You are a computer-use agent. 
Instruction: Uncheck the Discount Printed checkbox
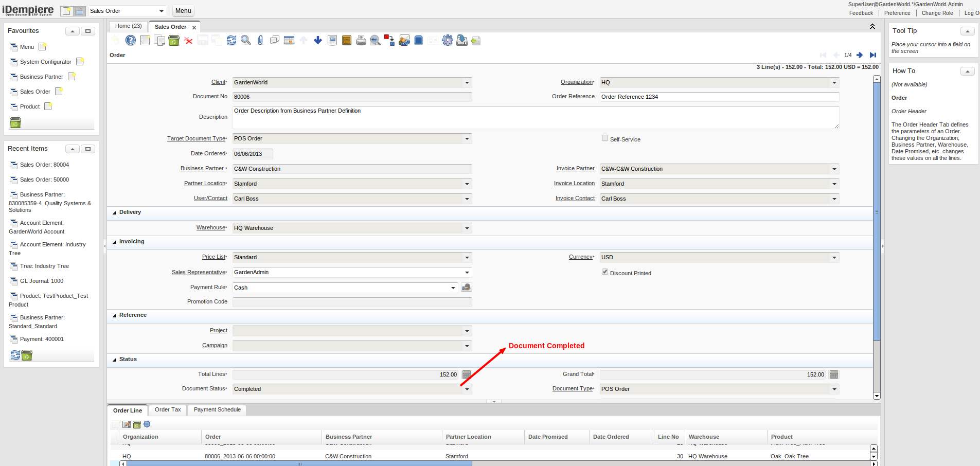(x=604, y=272)
